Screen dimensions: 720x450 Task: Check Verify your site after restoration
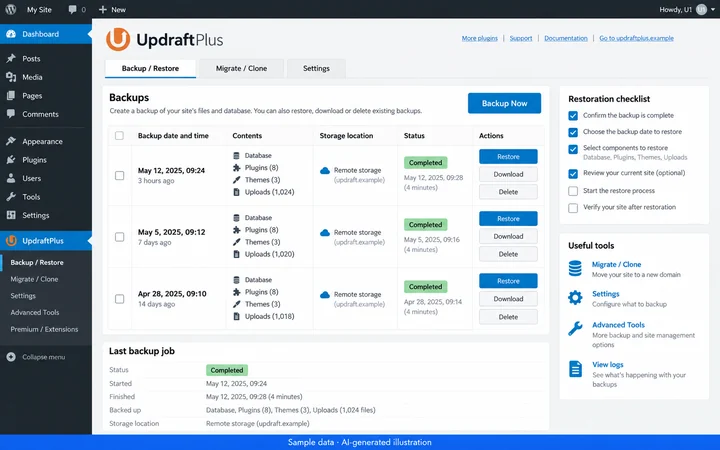click(573, 208)
